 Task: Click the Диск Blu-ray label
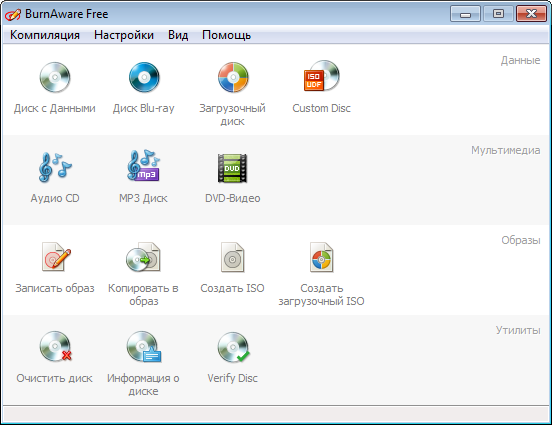144,108
